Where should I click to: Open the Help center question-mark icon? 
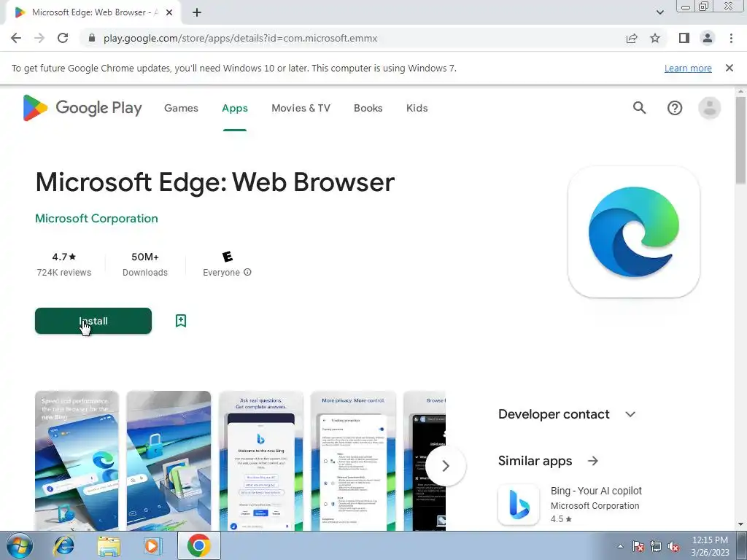pyautogui.click(x=675, y=108)
